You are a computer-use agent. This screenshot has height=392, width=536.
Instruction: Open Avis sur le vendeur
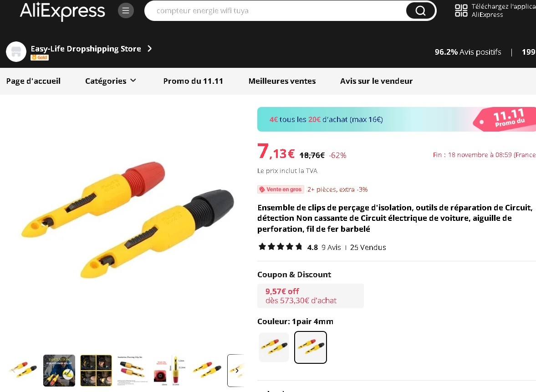[376, 81]
